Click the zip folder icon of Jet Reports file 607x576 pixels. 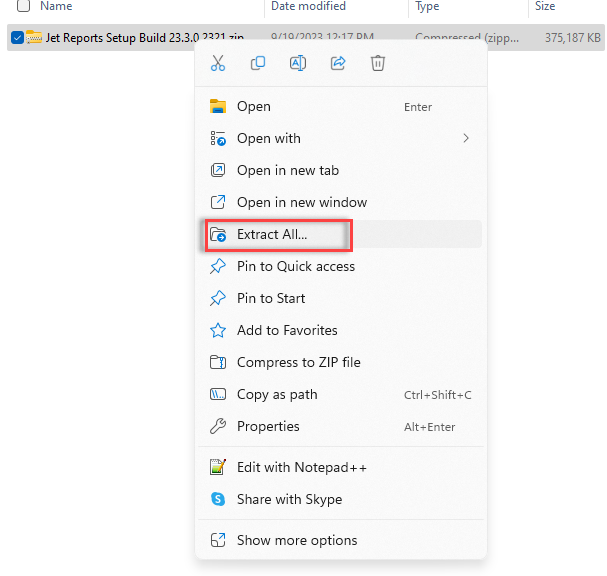pyautogui.click(x=34, y=38)
